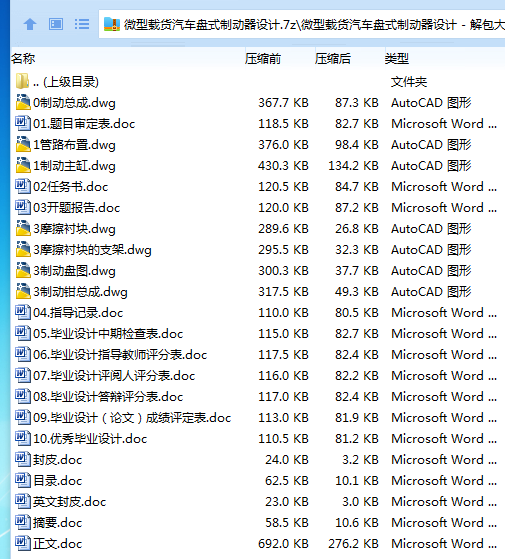This screenshot has height=559, width=505.
Task: Select file name 08.毕业设计答辩评分表.doc
Action: 108,397
